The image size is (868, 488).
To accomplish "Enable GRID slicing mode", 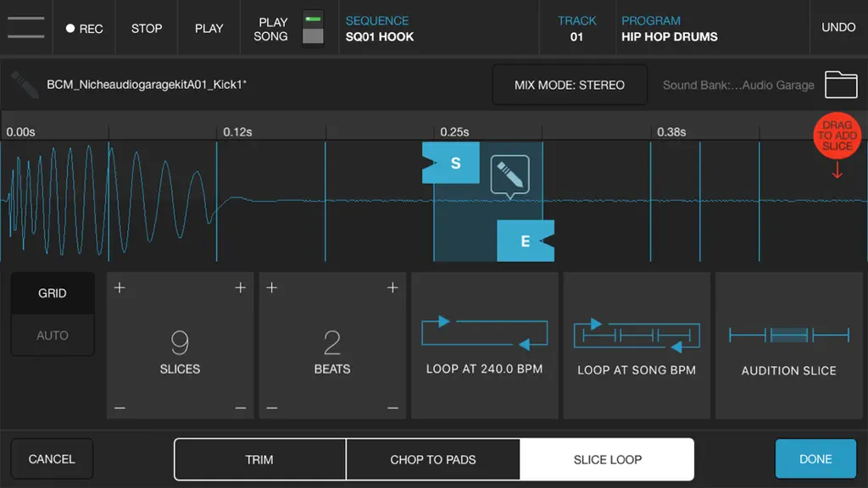I will [53, 293].
